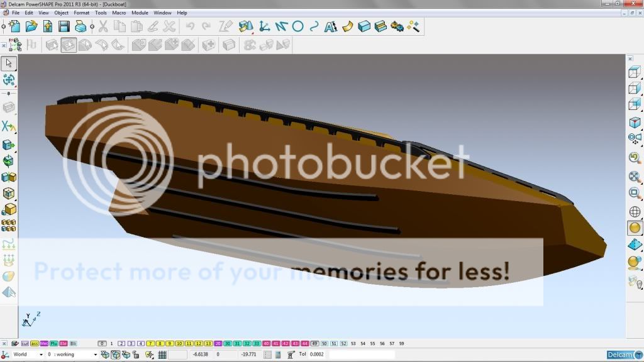Click the Delcam logo button
Viewport: 644px width, 362px height.
(625, 354)
